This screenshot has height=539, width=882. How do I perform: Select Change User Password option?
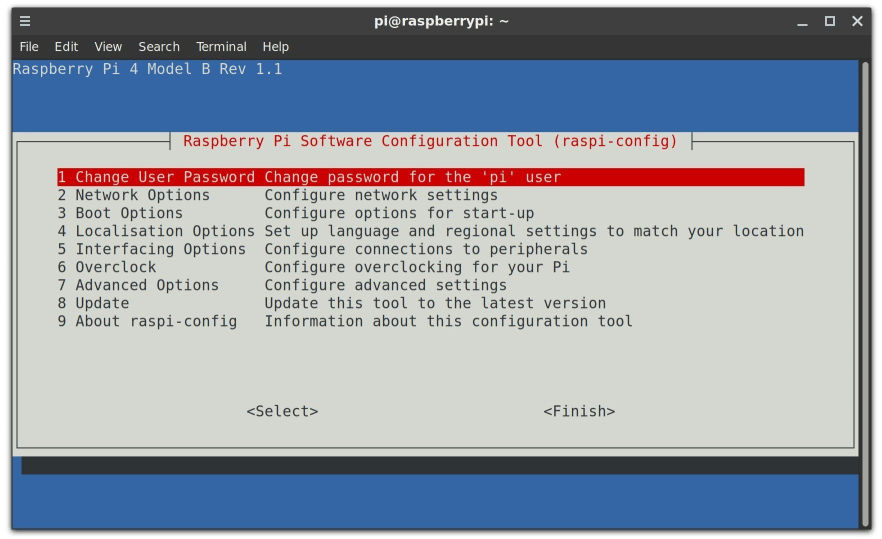click(156, 177)
